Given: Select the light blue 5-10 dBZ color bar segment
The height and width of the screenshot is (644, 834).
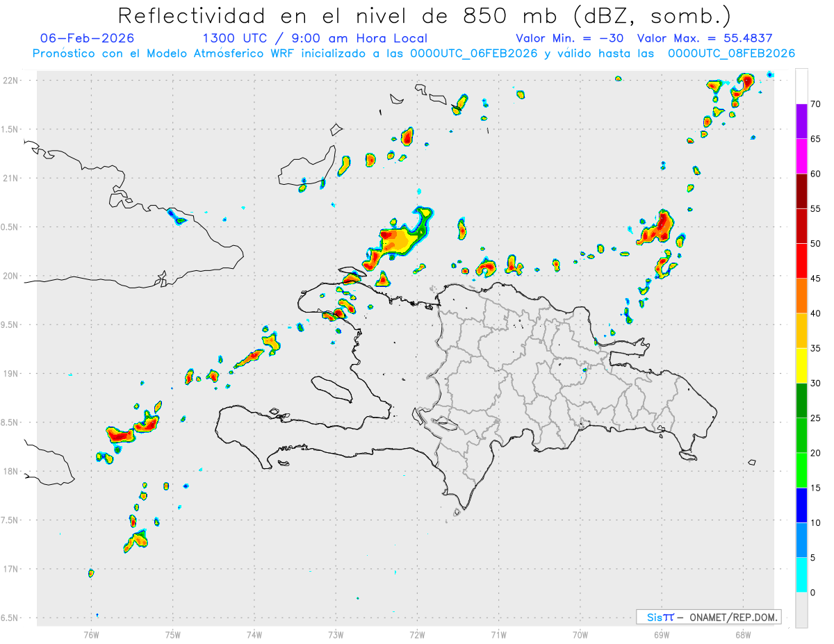Looking at the screenshot, I should (x=801, y=540).
